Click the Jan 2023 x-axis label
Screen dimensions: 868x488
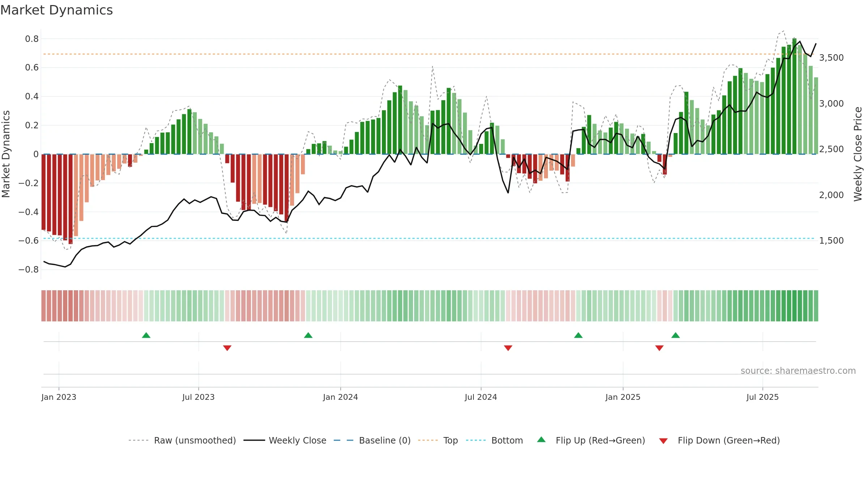59,397
